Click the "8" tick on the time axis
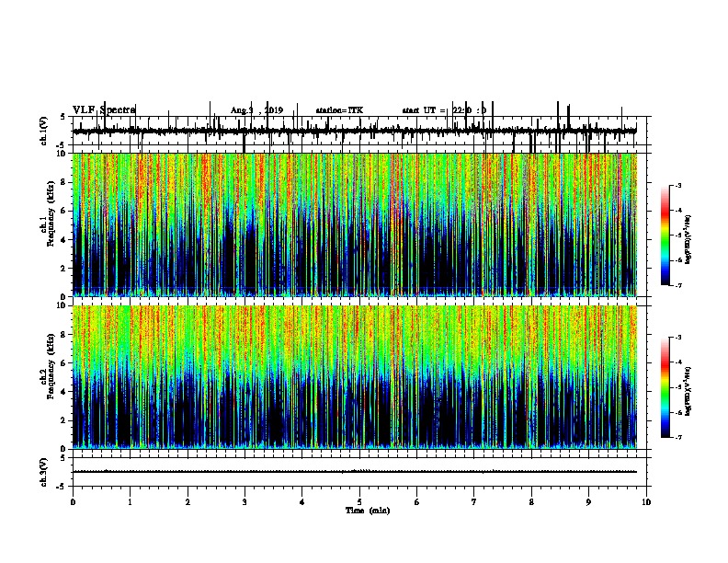The height and width of the screenshot is (563, 728). [531, 502]
